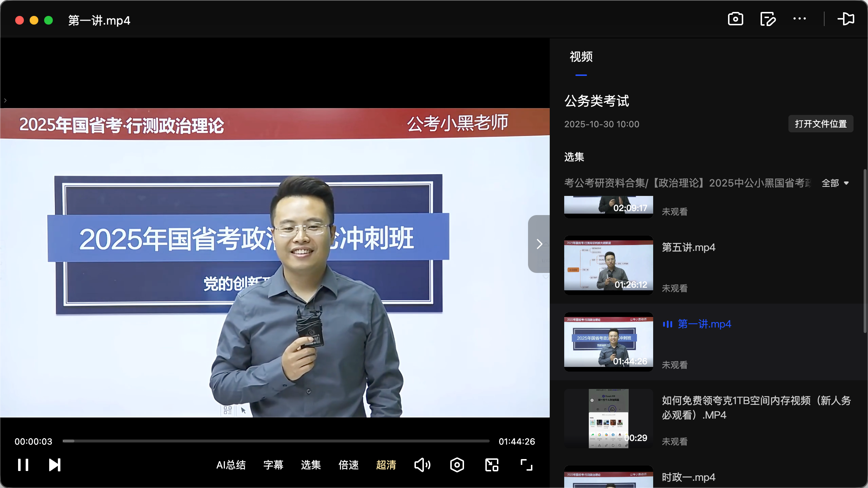Screen dimensions: 868x488
Task: Open the volume control
Action: [x=422, y=465]
